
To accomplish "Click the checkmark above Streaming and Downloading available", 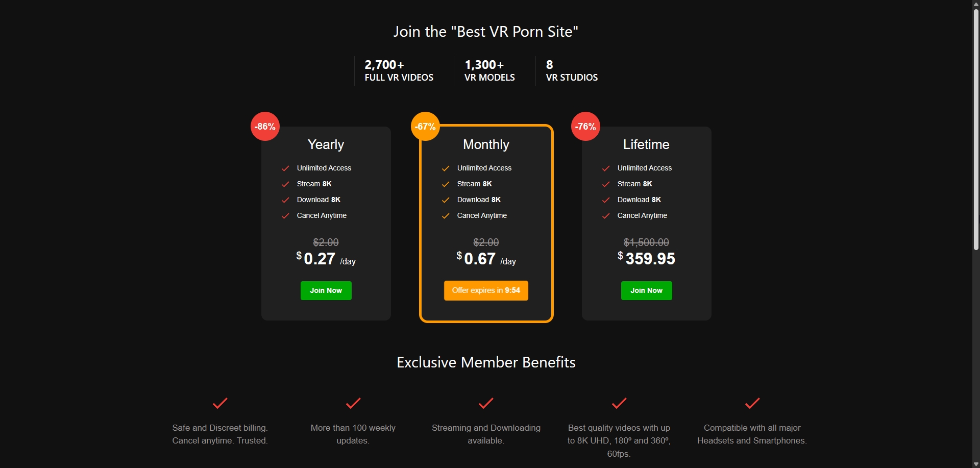I will [485, 403].
